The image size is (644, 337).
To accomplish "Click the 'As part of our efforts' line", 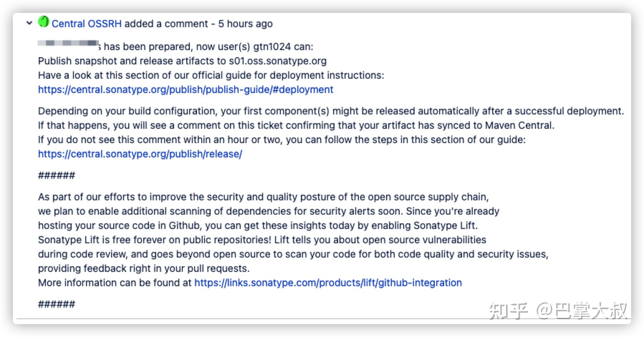I will [263, 197].
